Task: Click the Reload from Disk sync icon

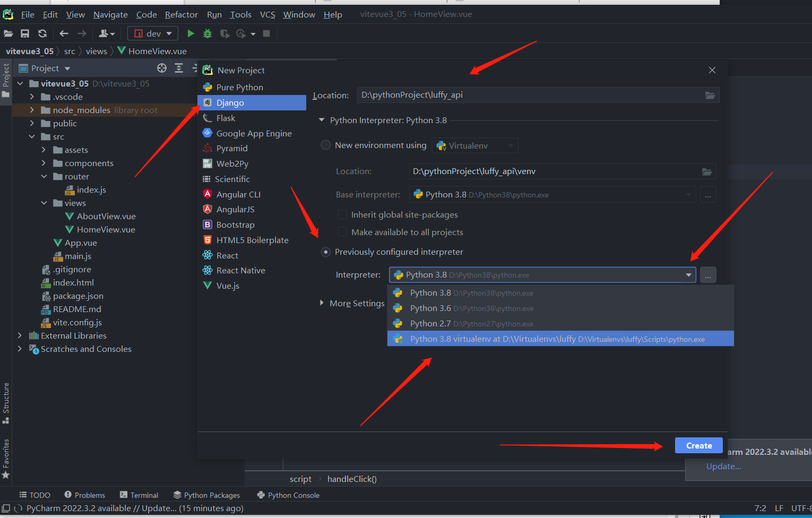Action: coord(42,33)
